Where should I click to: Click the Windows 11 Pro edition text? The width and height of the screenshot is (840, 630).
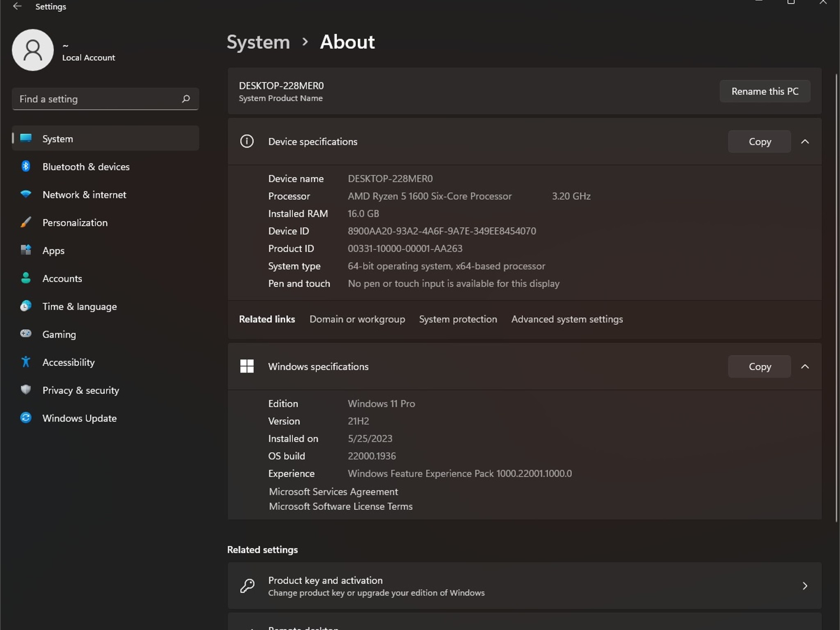coord(381,404)
